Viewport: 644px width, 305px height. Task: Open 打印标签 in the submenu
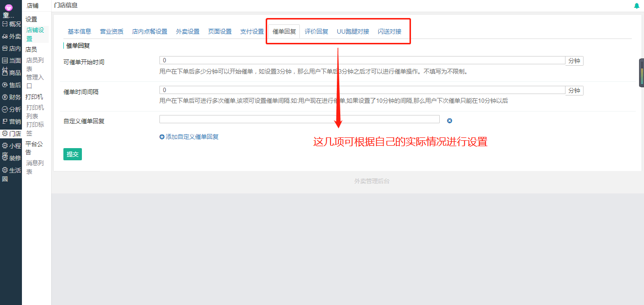point(35,129)
